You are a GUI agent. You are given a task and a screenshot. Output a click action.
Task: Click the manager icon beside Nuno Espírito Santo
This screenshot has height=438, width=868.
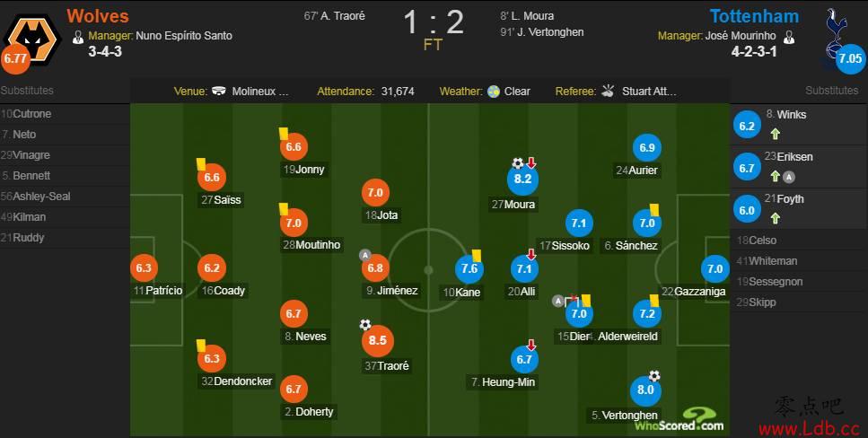tap(78, 37)
